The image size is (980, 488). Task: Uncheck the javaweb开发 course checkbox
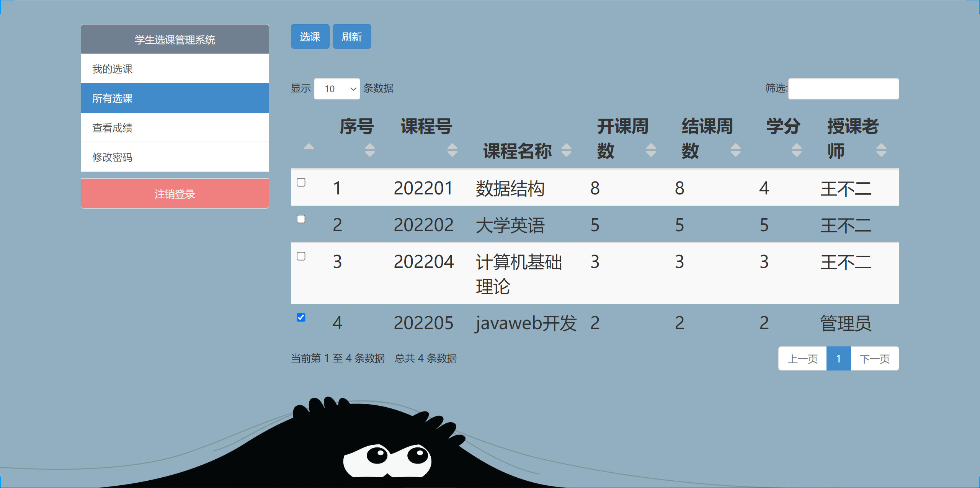[x=301, y=317]
